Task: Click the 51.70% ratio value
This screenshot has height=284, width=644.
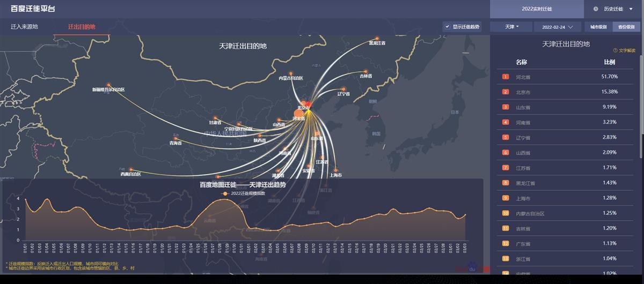Action: click(x=610, y=77)
